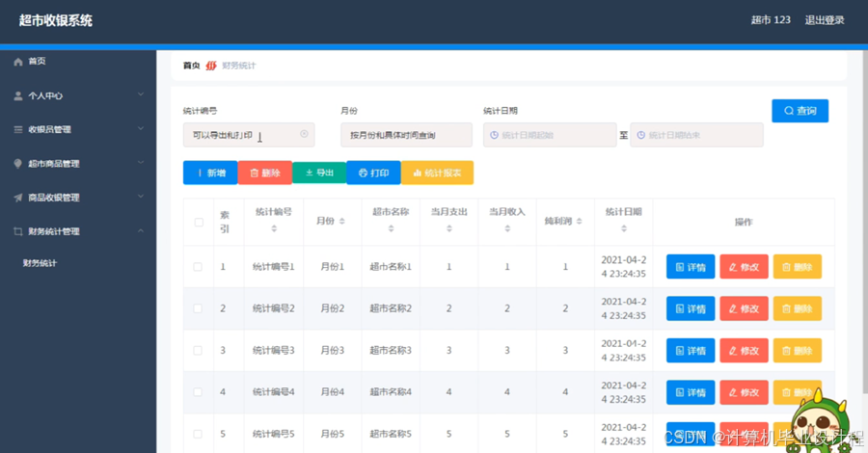Click the person icon beside 个人中心
Viewport: 868px width, 453px height.
click(18, 95)
